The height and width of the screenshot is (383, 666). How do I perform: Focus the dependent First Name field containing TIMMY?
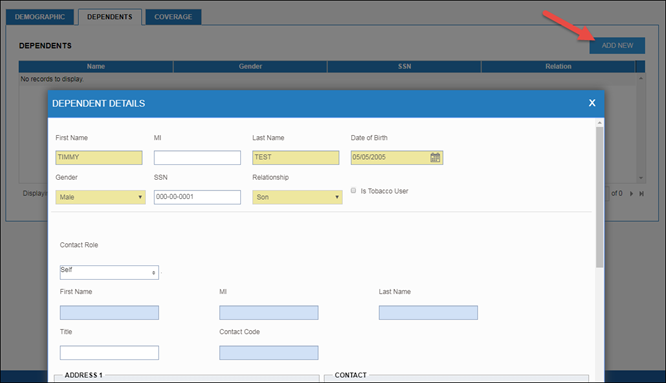click(x=99, y=158)
